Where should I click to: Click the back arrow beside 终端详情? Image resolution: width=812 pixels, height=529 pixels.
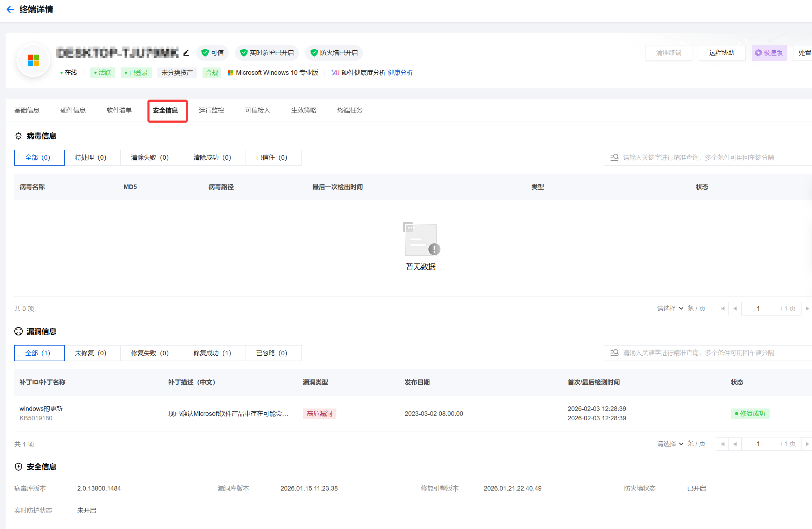point(10,9)
